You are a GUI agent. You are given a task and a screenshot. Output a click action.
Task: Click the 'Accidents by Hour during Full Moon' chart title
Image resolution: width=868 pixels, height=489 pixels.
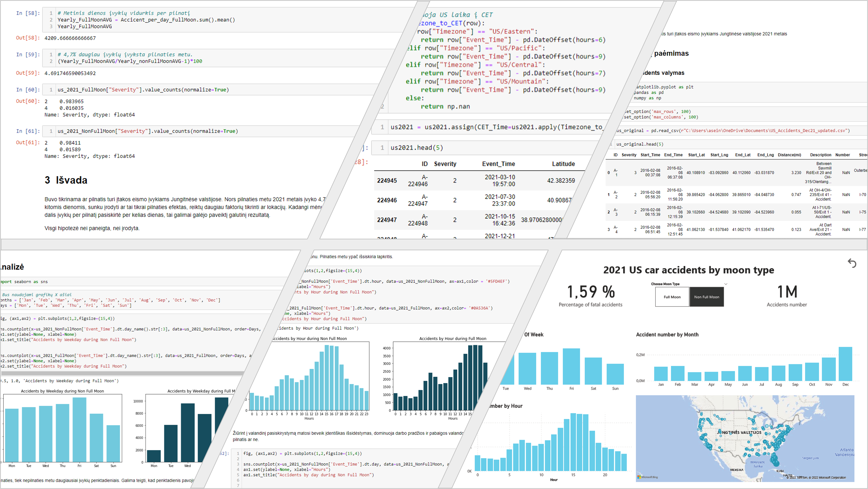[x=453, y=338]
